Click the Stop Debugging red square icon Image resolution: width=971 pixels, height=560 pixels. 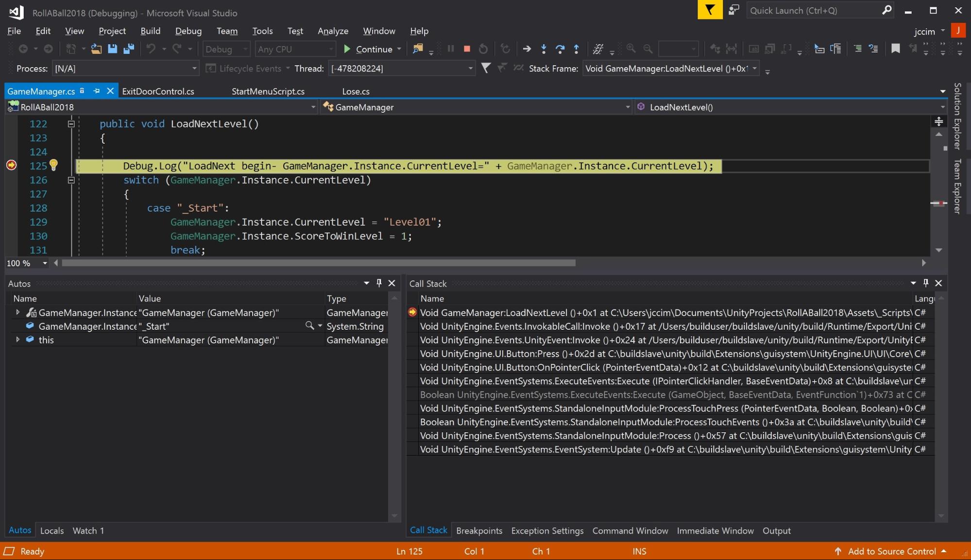[466, 50]
